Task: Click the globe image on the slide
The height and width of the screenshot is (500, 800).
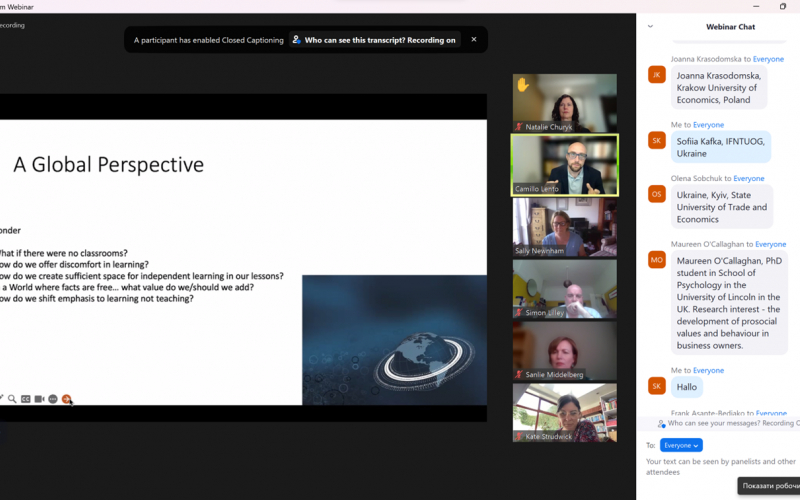Action: [x=394, y=340]
